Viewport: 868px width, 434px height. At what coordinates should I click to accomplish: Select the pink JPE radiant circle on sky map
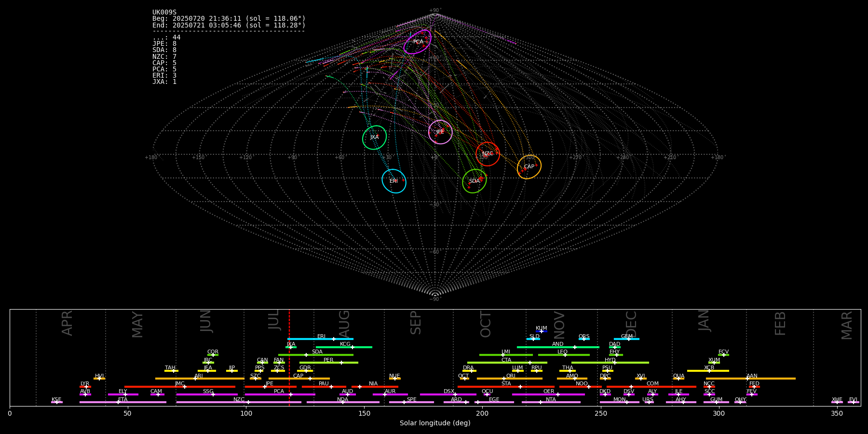440,132
